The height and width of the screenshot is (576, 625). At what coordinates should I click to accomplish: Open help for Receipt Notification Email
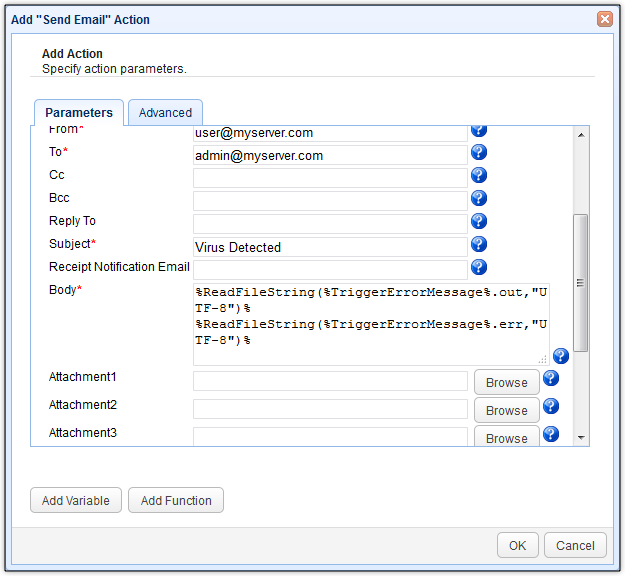[x=479, y=267]
